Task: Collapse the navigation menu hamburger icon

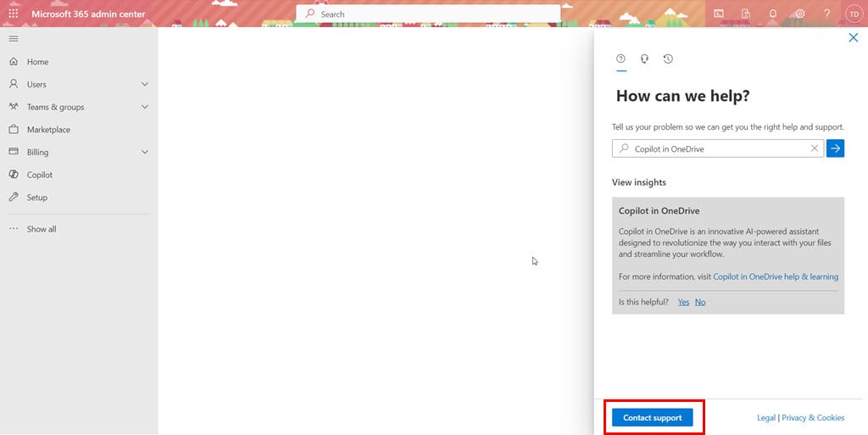Action: [14, 39]
